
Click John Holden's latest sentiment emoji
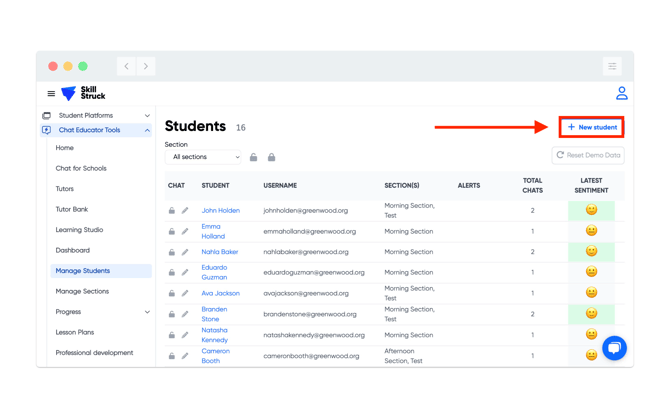point(591,210)
